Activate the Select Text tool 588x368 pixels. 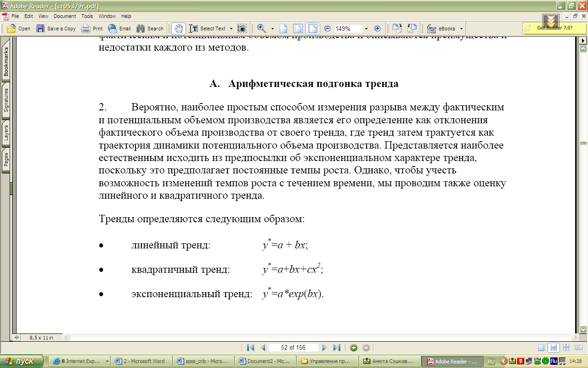click(208, 29)
